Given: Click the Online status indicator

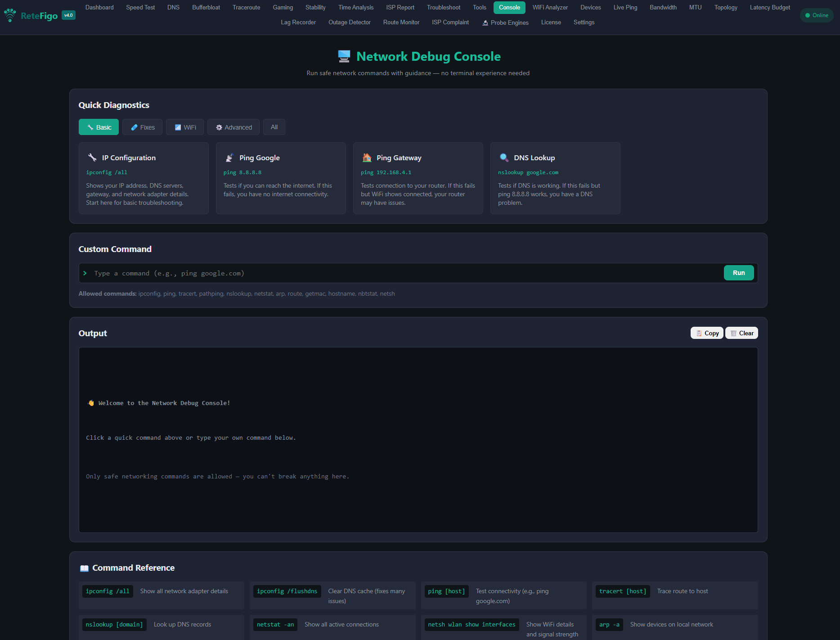Looking at the screenshot, I should coord(816,15).
